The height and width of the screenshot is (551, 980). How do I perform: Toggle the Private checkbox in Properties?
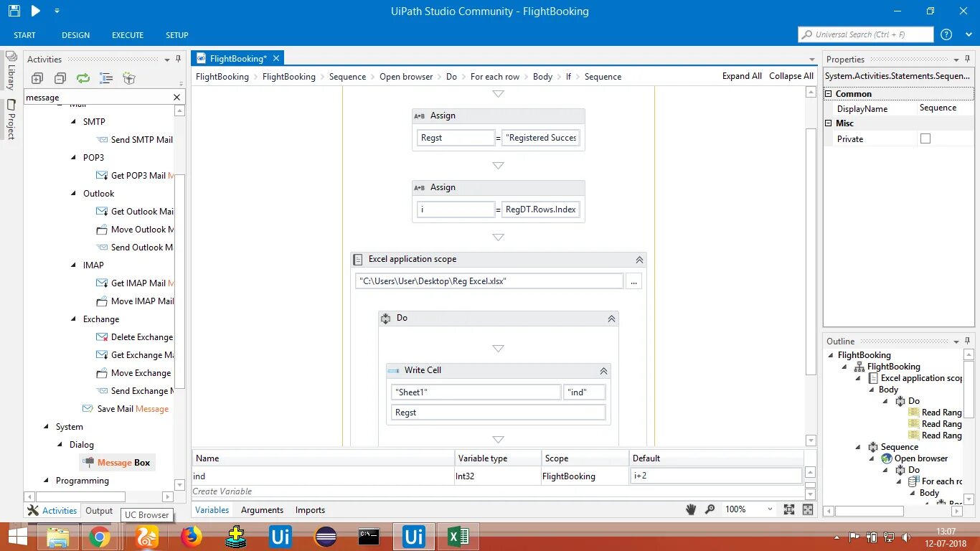(925, 138)
